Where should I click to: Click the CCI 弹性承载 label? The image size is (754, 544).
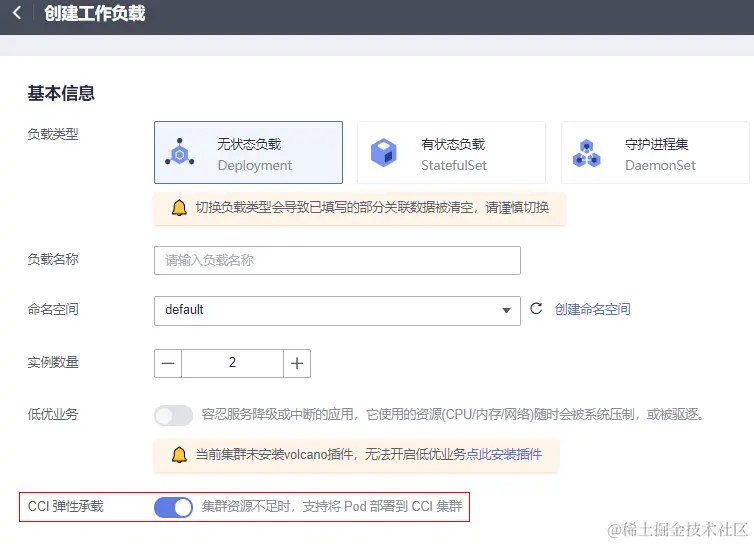click(65, 506)
